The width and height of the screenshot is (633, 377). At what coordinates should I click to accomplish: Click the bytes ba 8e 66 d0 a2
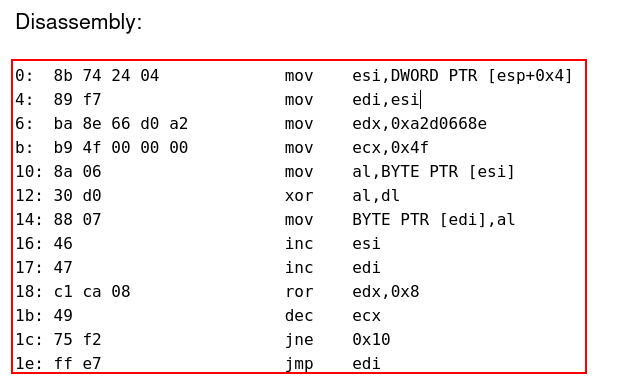[x=121, y=124]
